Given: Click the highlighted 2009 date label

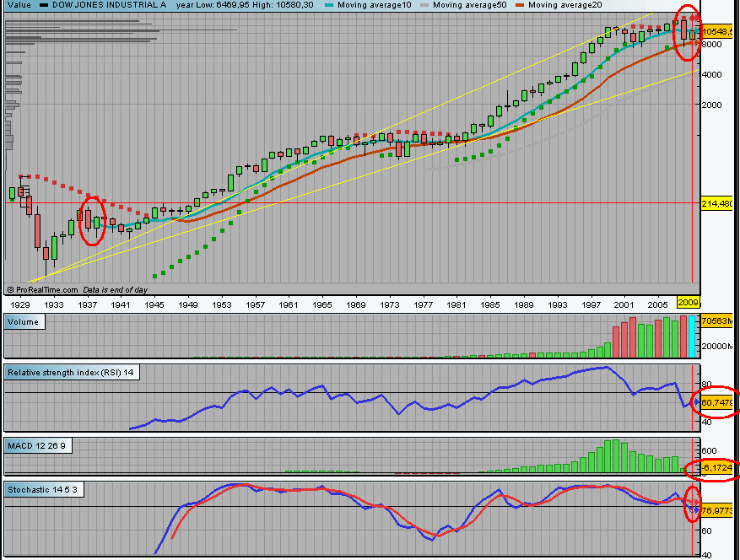Looking at the screenshot, I should (688, 303).
